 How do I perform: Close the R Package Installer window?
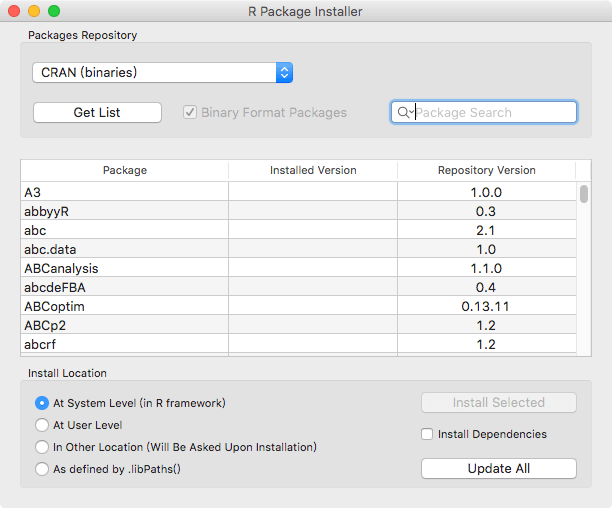(x=14, y=11)
